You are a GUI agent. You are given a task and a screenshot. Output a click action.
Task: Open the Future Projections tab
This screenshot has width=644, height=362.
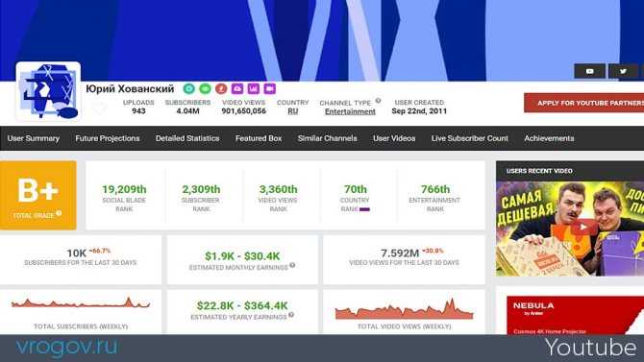pos(108,138)
